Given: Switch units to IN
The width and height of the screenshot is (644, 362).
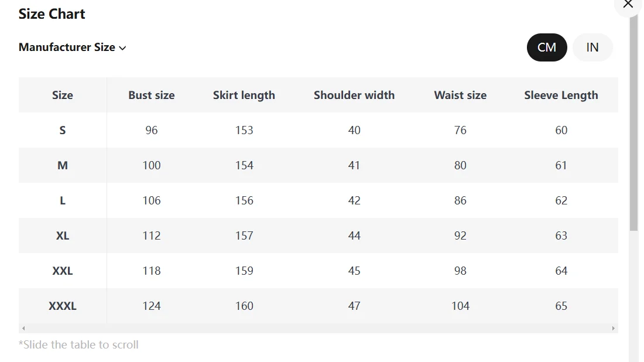Looking at the screenshot, I should [592, 47].
